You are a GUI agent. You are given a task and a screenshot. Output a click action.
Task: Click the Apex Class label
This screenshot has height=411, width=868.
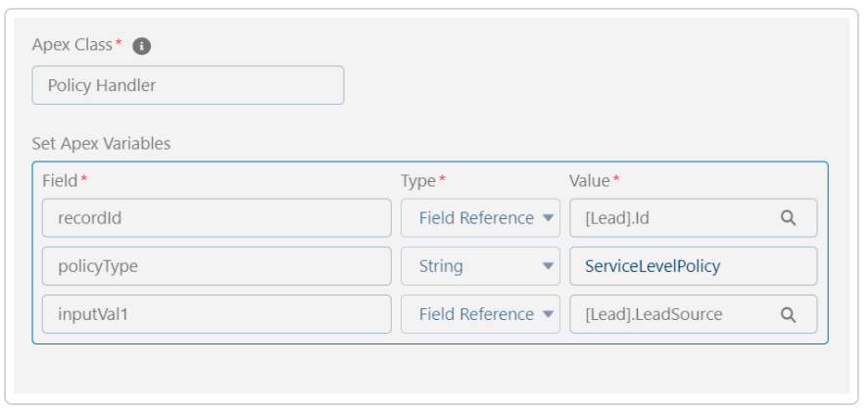pos(72,45)
